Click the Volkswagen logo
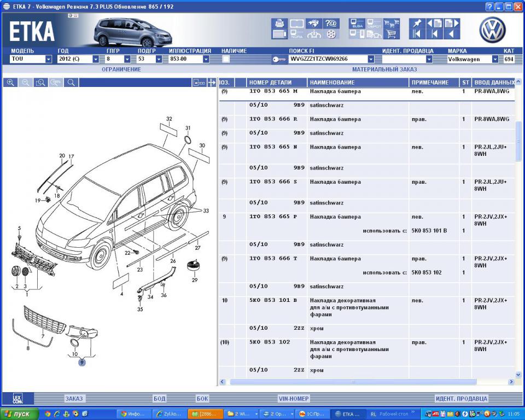 click(492, 30)
